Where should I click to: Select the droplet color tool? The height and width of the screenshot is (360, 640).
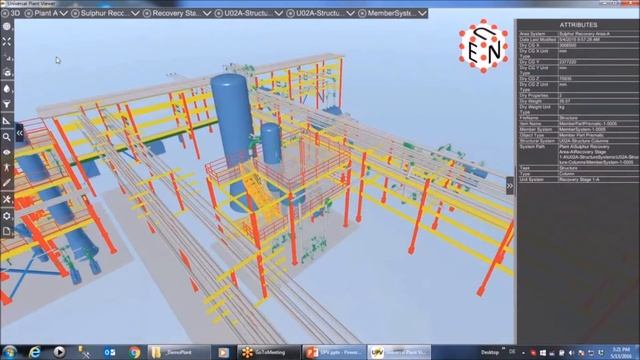(x=7, y=89)
